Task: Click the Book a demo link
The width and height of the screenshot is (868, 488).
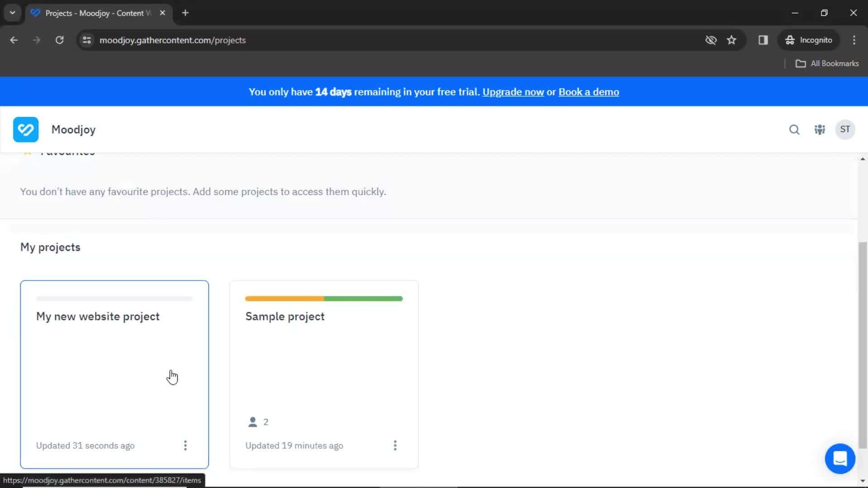Action: pos(589,92)
